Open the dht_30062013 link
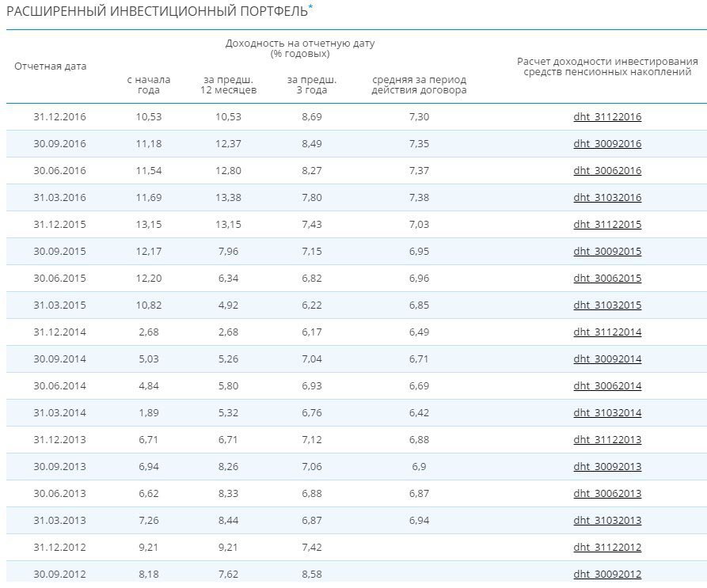This screenshot has height=588, width=707. [x=607, y=493]
